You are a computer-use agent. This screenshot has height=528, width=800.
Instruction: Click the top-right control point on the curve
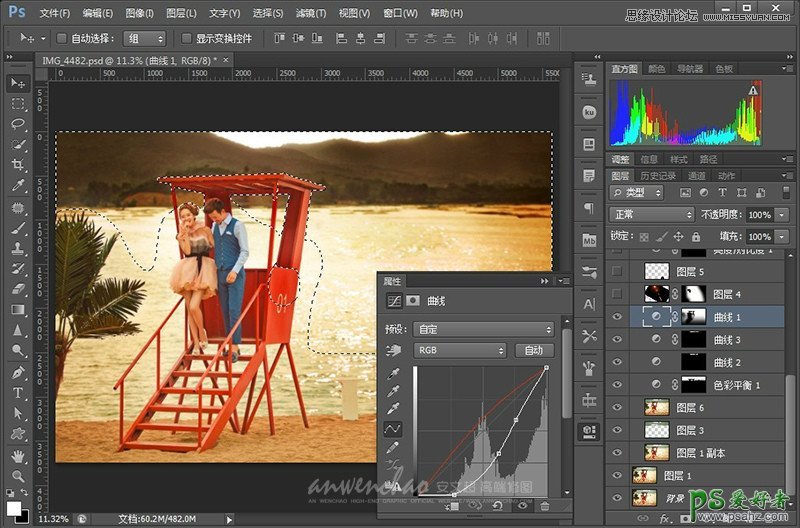tap(546, 368)
